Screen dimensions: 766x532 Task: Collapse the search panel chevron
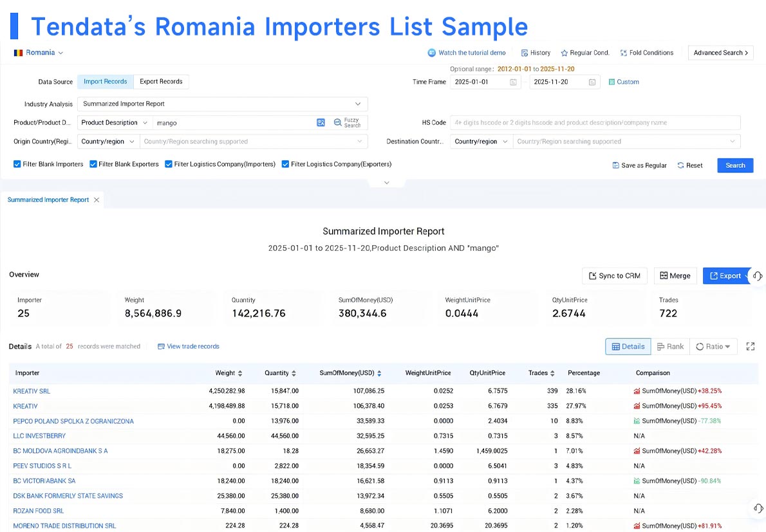[x=386, y=183]
